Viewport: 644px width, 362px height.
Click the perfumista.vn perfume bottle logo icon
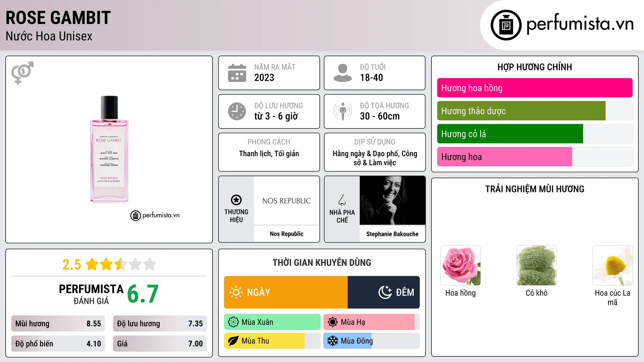(x=506, y=25)
